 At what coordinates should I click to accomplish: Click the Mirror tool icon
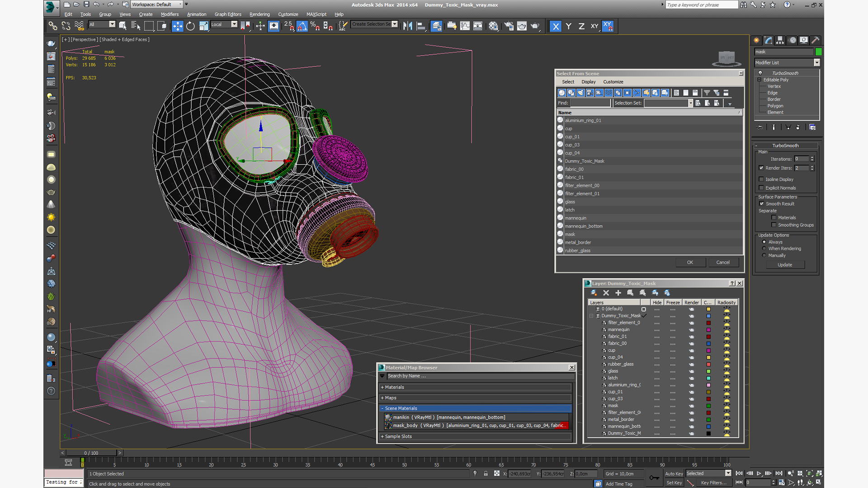(408, 26)
